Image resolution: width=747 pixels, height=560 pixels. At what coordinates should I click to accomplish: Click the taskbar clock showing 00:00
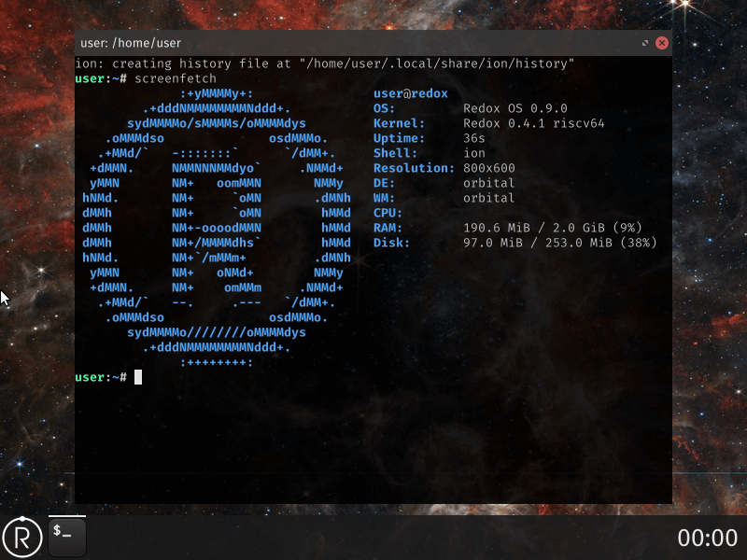[x=707, y=538]
